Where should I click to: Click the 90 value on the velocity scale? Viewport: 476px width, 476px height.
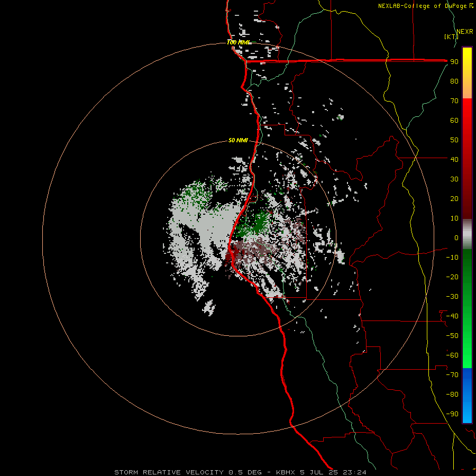(x=454, y=62)
